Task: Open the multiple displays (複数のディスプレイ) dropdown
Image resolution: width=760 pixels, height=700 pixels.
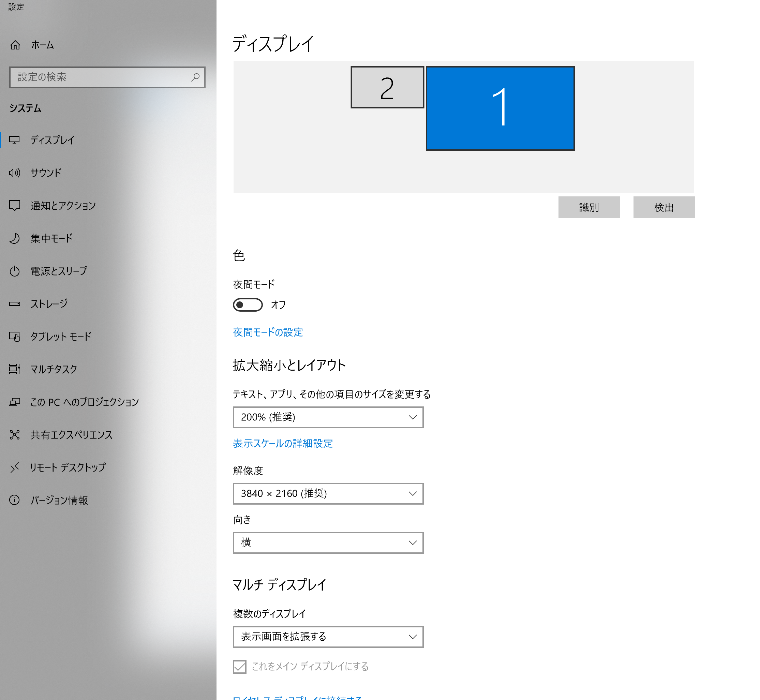Action: 328,637
